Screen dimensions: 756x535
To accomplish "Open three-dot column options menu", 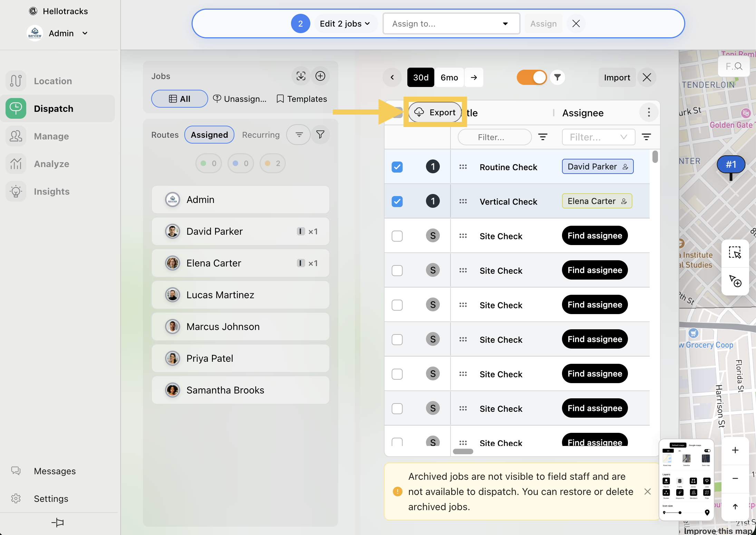I will pos(649,113).
